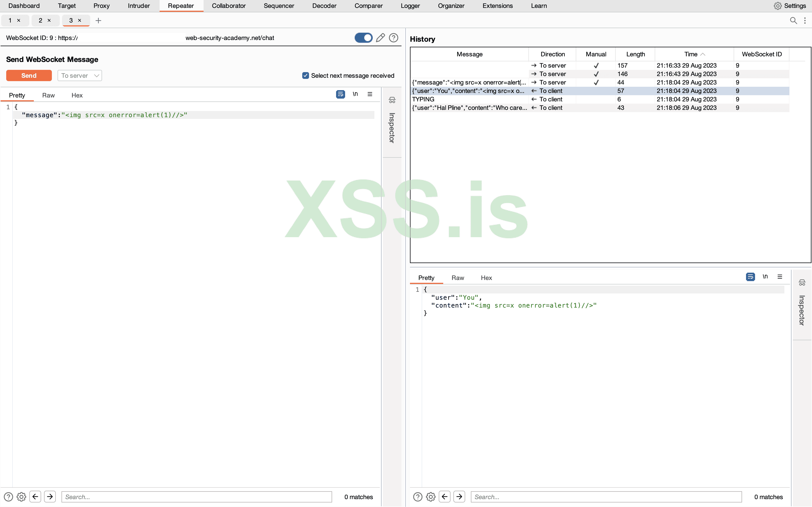The width and height of the screenshot is (812, 507).
Task: Open the search magnifier icon top right
Action: pyautogui.click(x=794, y=21)
